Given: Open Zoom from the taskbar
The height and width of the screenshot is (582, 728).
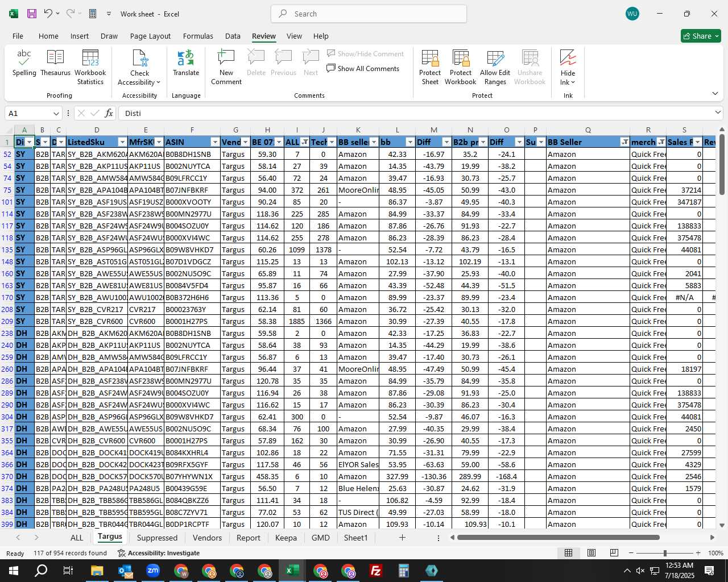Looking at the screenshot, I should (152, 571).
